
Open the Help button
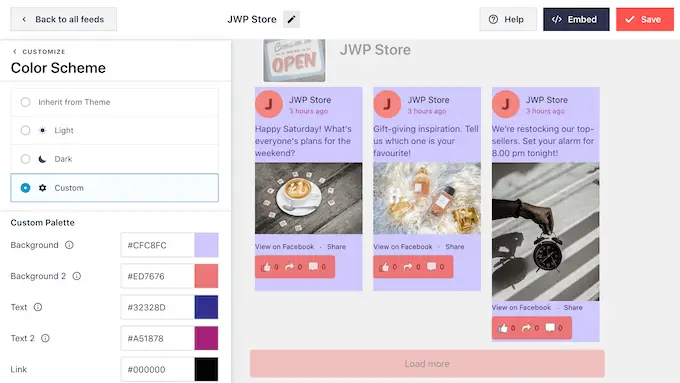508,19
